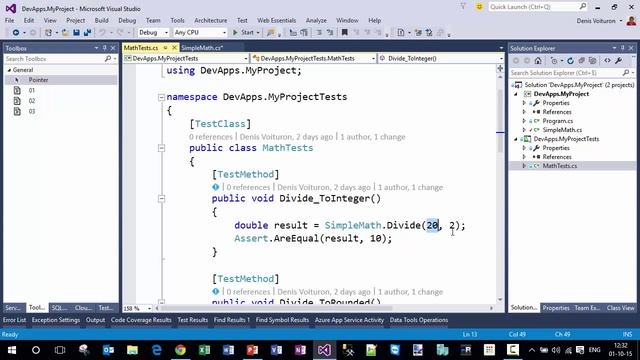Open the Analyze menu
Image resolution: width=640 pixels, height=360 pixels.
pos(316,20)
